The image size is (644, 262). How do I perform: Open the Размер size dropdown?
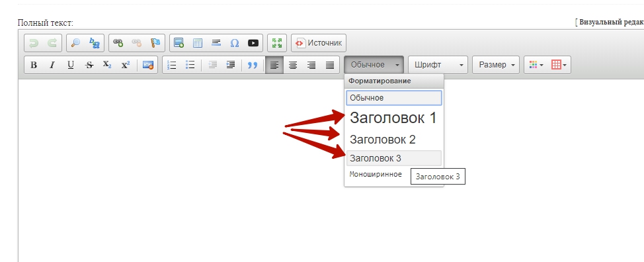tap(496, 65)
